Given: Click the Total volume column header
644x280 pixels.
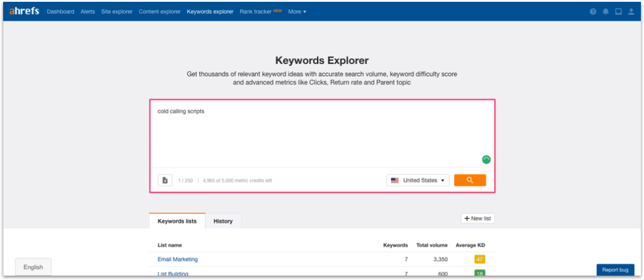Looking at the screenshot, I should (x=431, y=245).
